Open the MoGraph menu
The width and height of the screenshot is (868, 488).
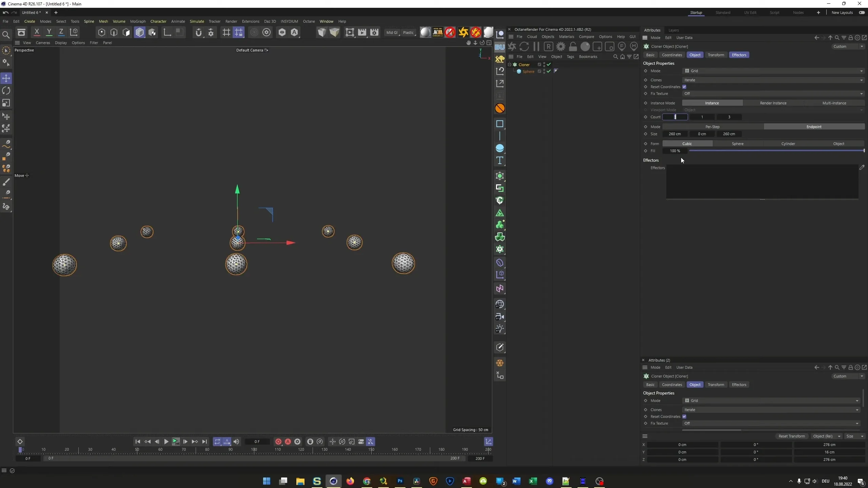point(138,21)
